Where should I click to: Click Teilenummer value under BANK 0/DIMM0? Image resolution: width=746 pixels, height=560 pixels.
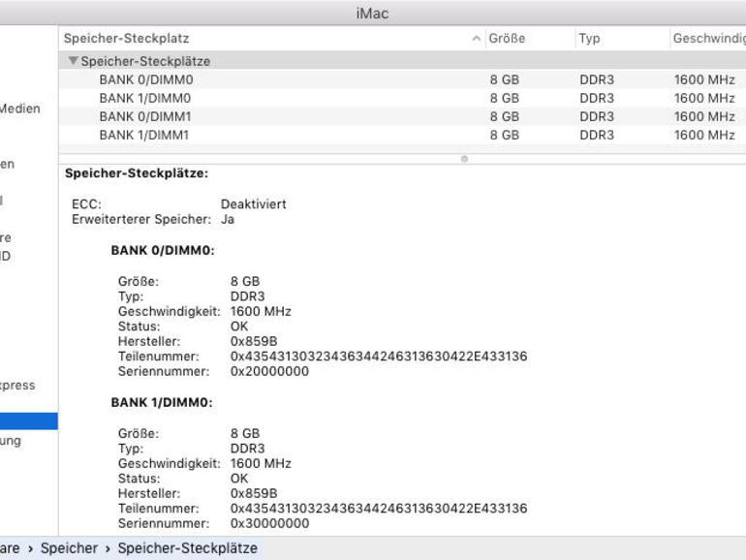coord(379,357)
